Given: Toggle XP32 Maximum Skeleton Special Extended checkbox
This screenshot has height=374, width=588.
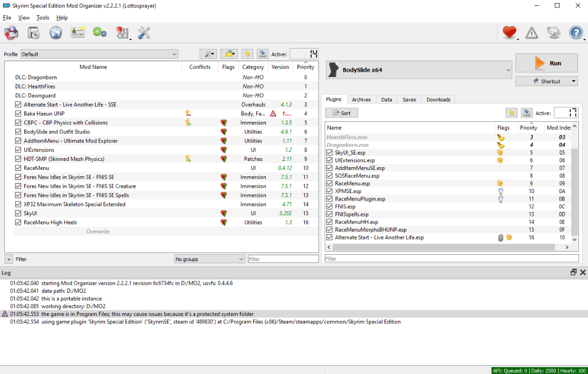Looking at the screenshot, I should (x=18, y=204).
